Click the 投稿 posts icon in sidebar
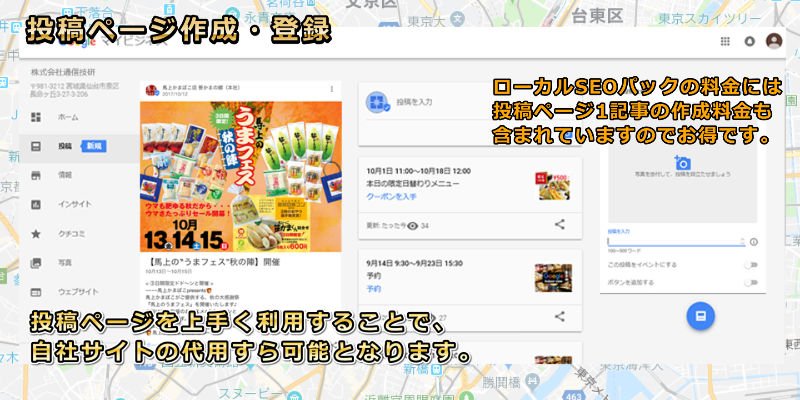Screen dimensions: 800x400 coord(36,146)
